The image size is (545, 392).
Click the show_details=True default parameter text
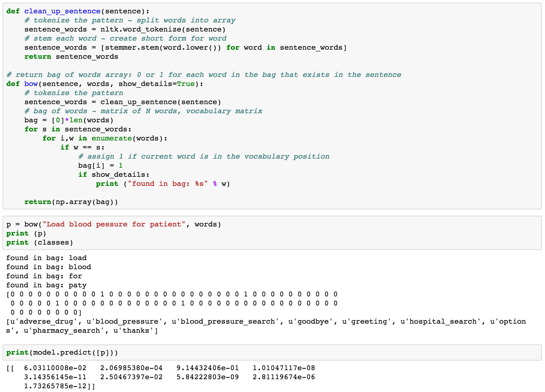tap(155, 84)
